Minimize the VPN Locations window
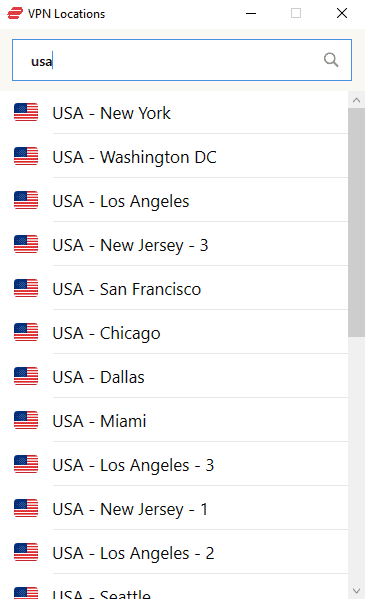The width and height of the screenshot is (365, 599). click(251, 13)
